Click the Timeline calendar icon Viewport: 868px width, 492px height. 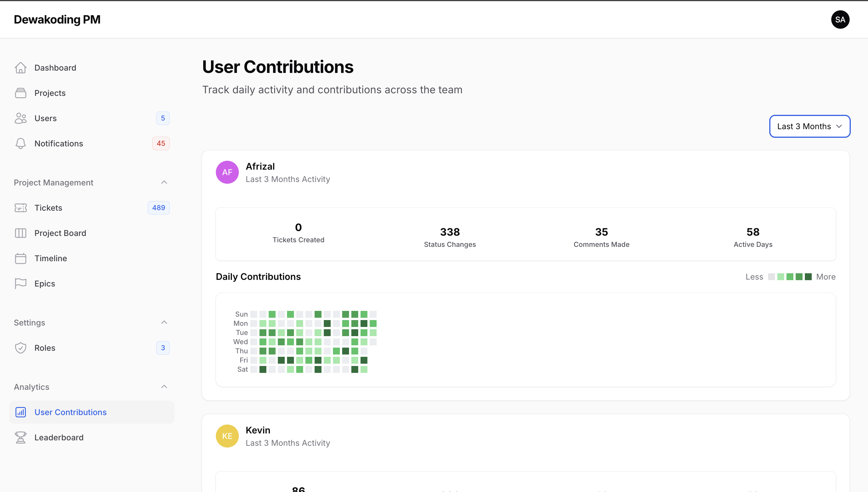point(21,258)
